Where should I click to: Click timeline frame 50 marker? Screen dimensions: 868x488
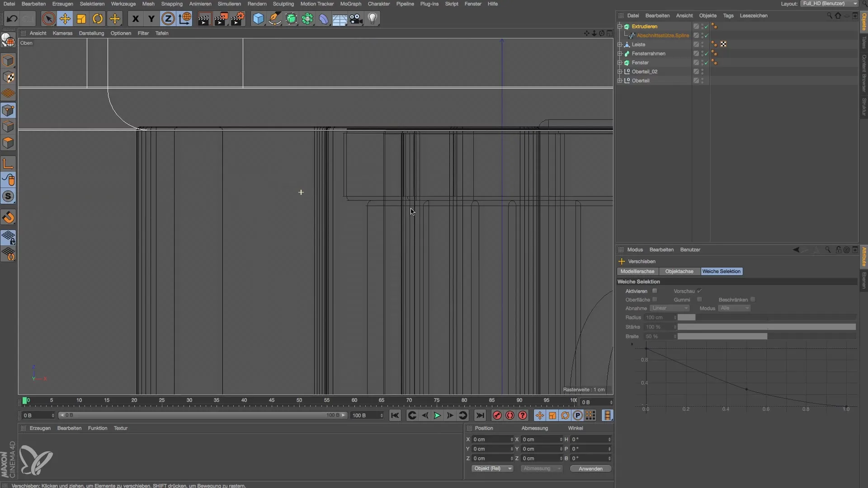pos(299,400)
